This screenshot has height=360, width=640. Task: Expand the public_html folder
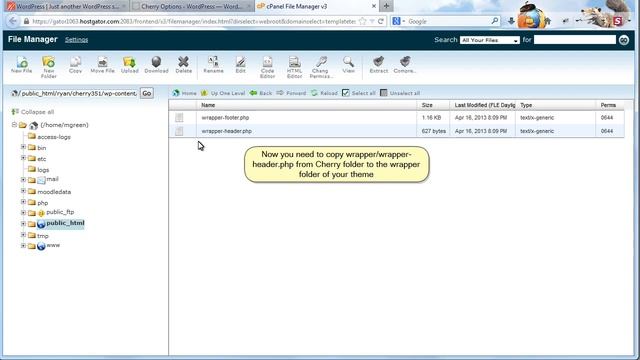click(23, 224)
